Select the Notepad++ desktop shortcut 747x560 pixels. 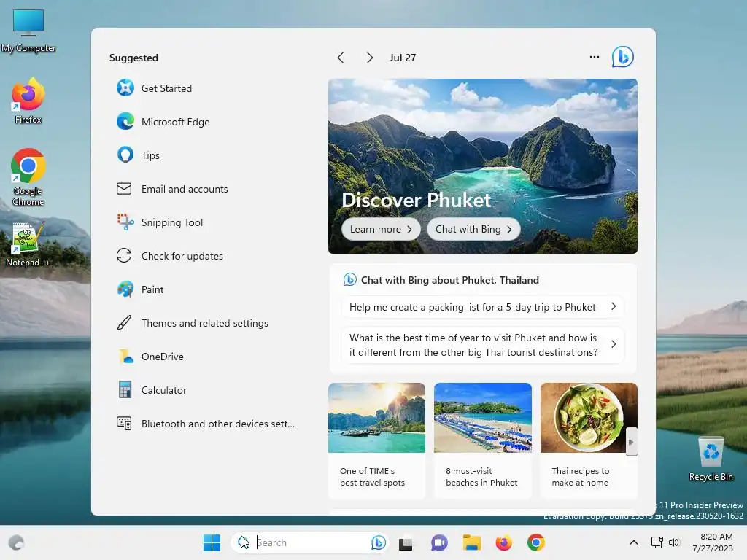tap(28, 244)
